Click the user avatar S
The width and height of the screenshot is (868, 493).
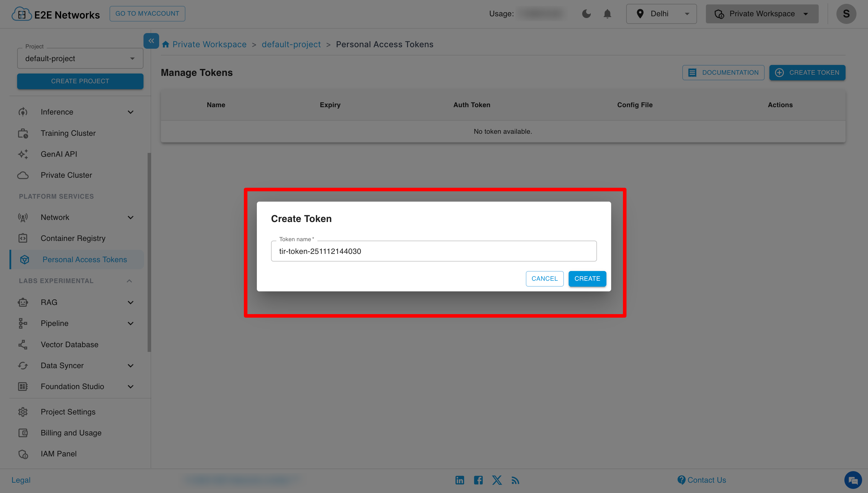(x=846, y=14)
